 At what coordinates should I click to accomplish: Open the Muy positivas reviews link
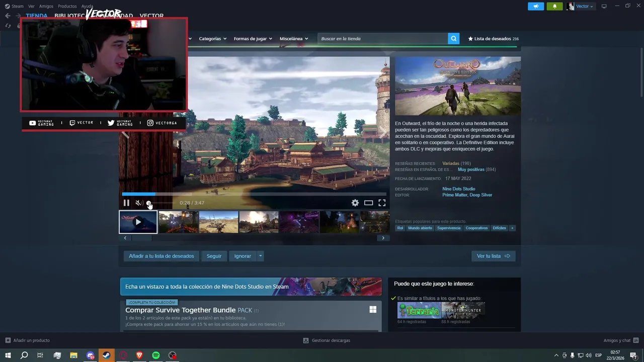point(471,169)
